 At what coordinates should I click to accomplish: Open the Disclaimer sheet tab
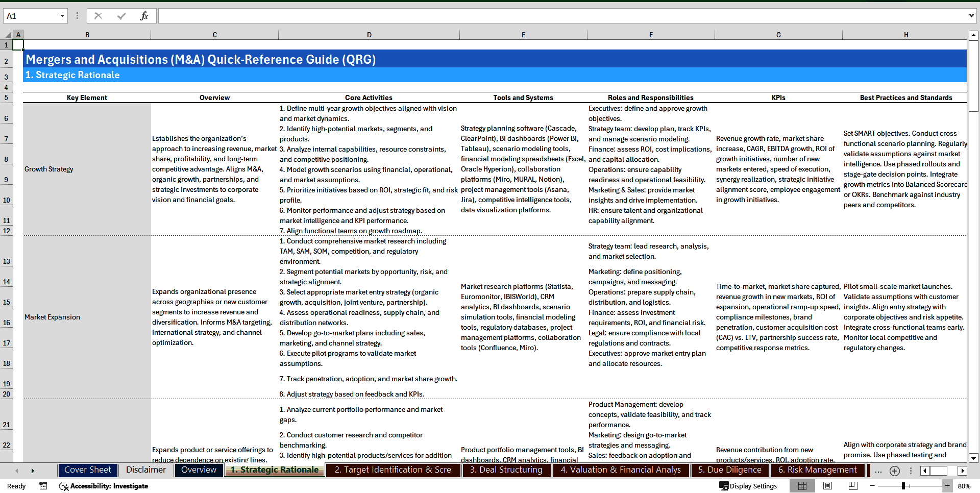(x=145, y=470)
